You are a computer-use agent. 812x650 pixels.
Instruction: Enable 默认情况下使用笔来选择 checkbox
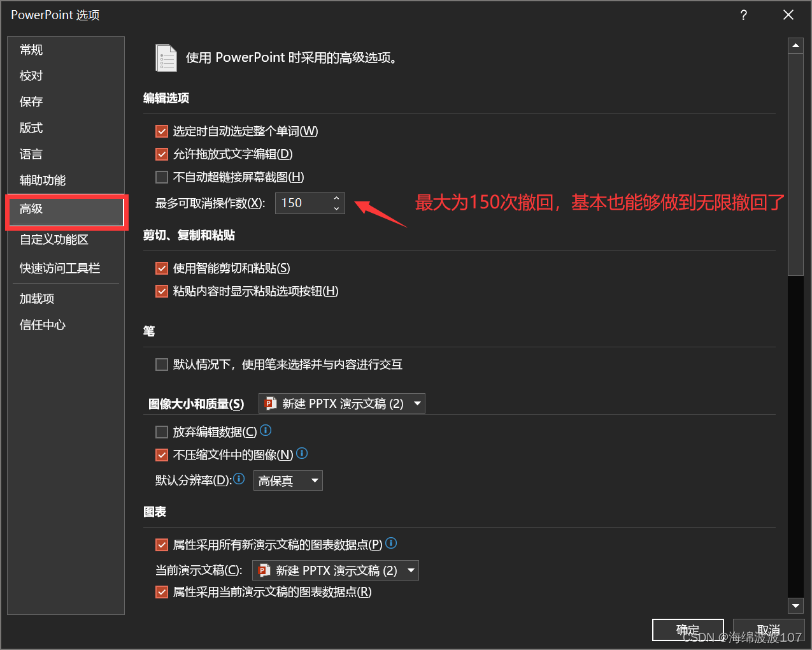(162, 365)
